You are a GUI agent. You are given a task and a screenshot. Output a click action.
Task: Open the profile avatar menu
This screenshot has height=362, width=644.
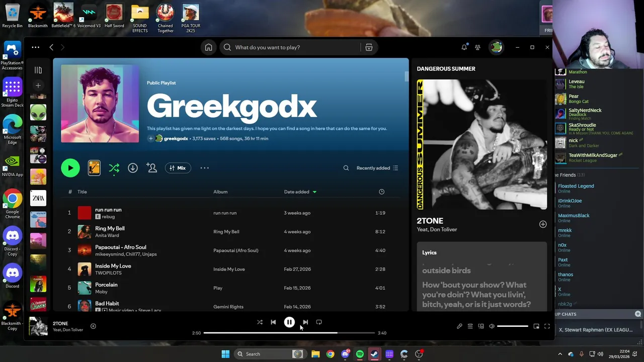pyautogui.click(x=496, y=47)
